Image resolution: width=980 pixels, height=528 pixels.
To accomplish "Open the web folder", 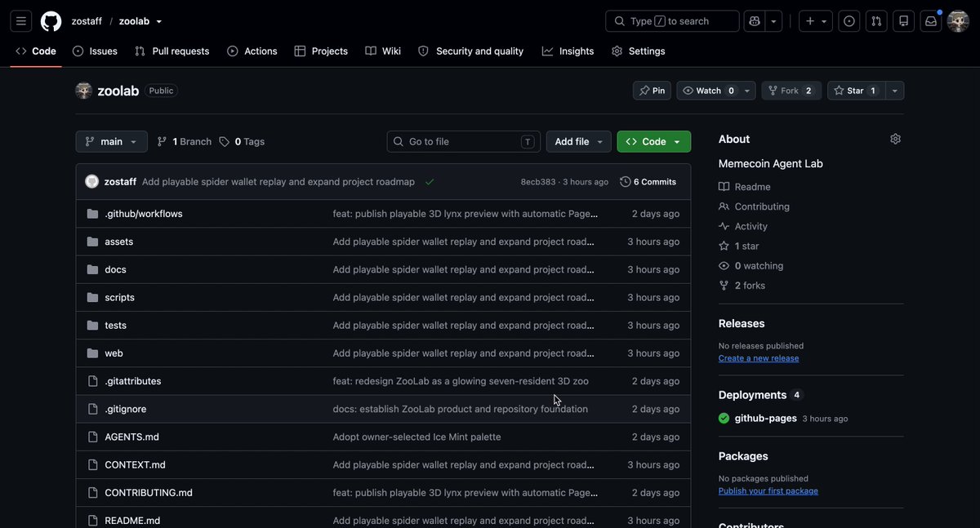I will pyautogui.click(x=114, y=353).
